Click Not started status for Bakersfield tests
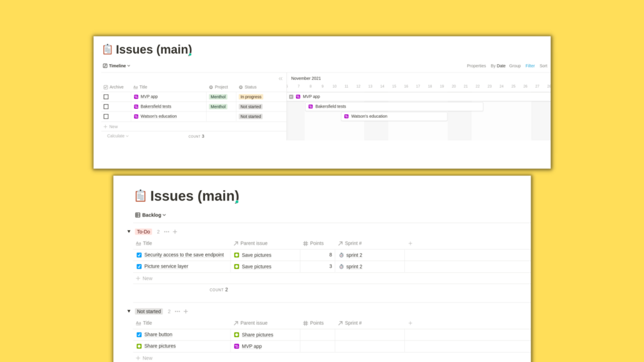Image resolution: width=644 pixels, height=362 pixels. 251,107
